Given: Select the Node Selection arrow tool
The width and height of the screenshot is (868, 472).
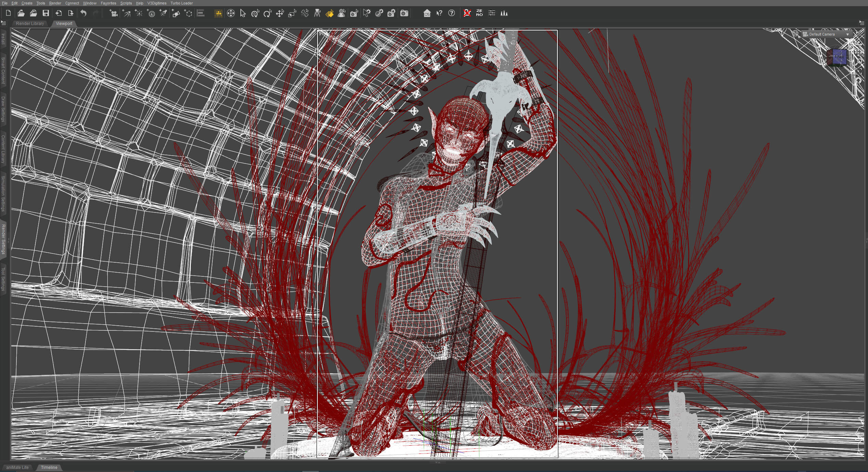Looking at the screenshot, I should click(243, 13).
